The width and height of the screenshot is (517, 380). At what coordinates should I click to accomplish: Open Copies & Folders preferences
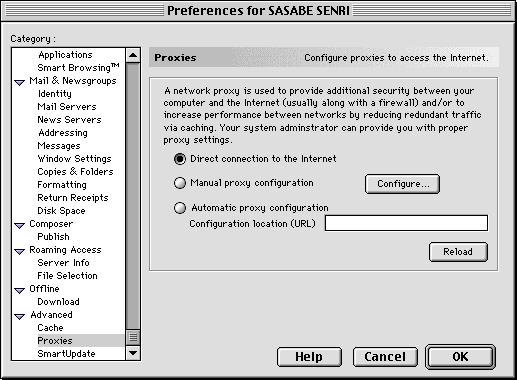tap(75, 172)
